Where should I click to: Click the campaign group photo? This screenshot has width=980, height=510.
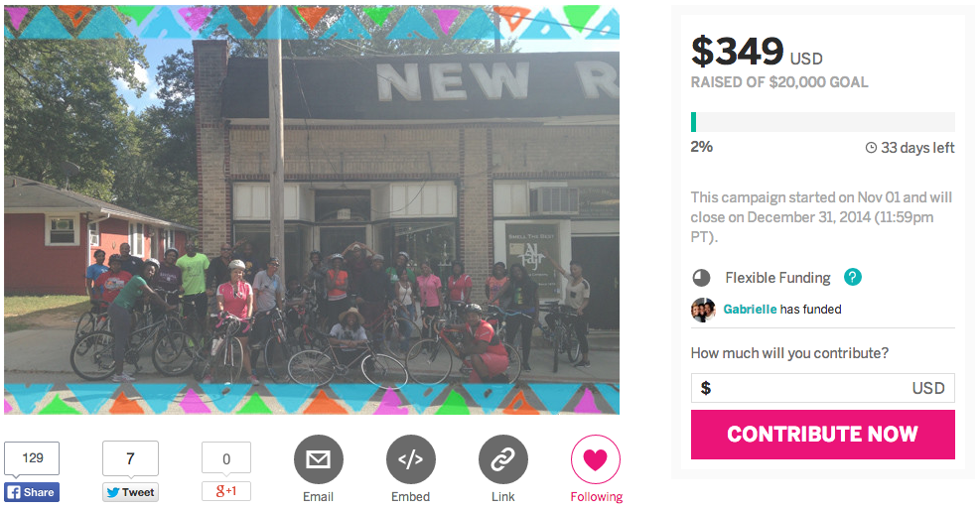pyautogui.click(x=311, y=209)
